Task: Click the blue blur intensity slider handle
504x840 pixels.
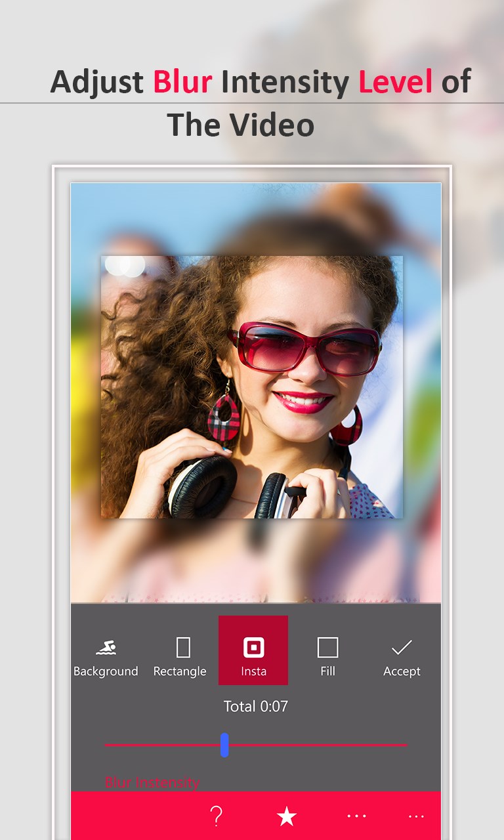Action: pos(224,745)
